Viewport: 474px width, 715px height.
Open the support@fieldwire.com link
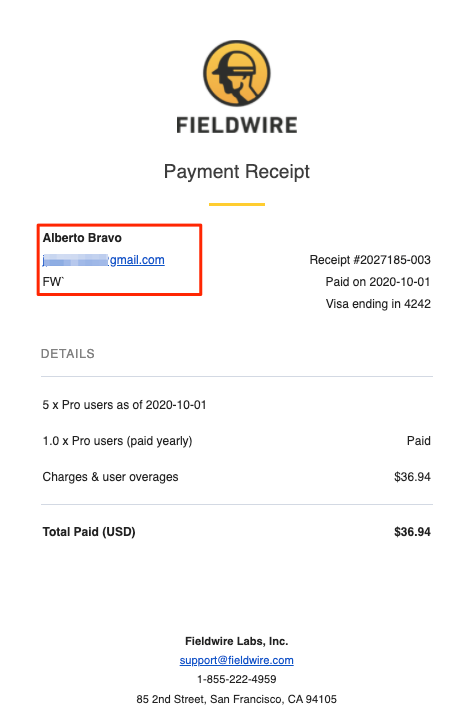[237, 660]
